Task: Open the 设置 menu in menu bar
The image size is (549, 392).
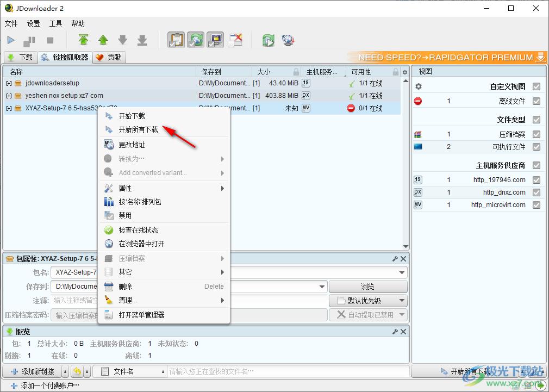Action: tap(33, 23)
